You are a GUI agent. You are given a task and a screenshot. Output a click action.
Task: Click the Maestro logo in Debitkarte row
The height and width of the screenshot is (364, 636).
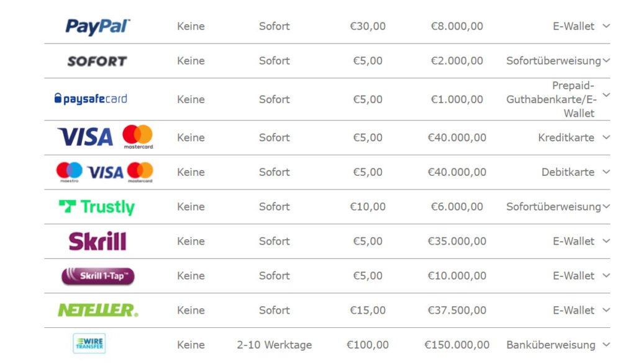click(69, 171)
